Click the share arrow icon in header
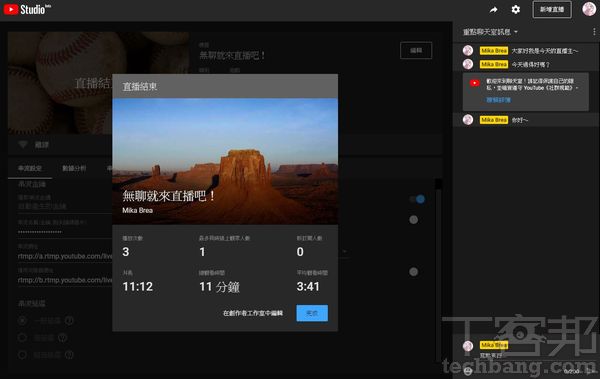The width and height of the screenshot is (600, 379). [x=493, y=10]
